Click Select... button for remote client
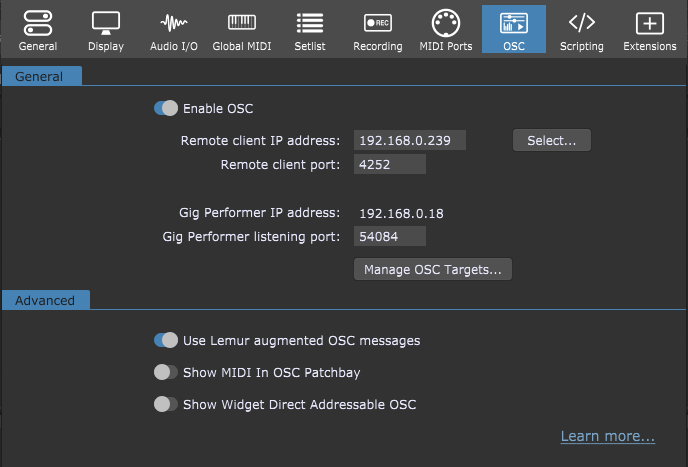688x467 pixels. click(x=552, y=140)
